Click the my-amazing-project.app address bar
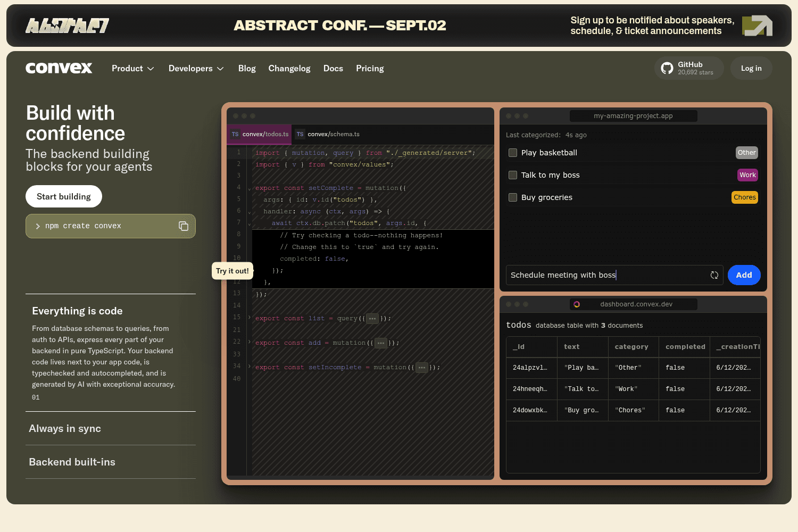This screenshot has height=532, width=798. tap(633, 116)
